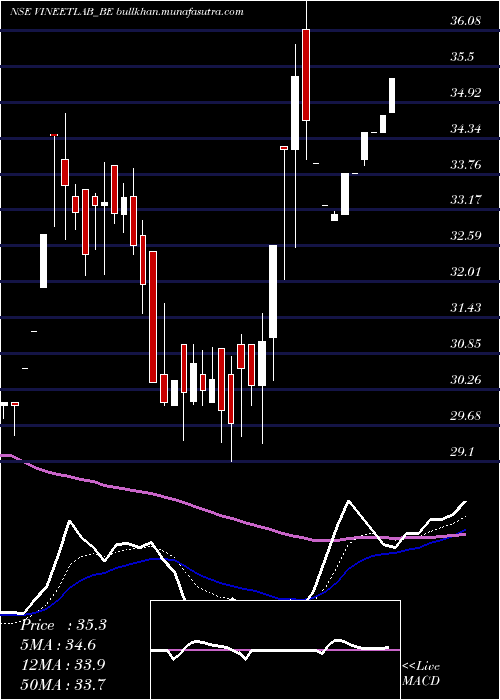Click the 34.92 price axis label
Viewport: 500px width, 700px height.
point(466,93)
